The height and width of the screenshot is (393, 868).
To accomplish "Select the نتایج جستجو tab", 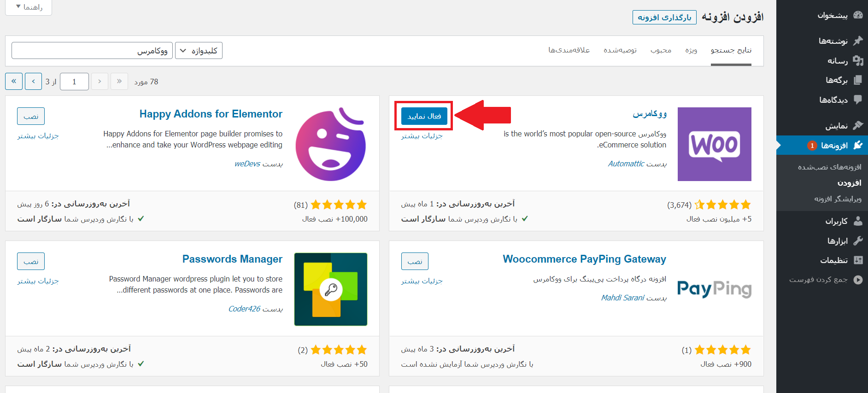I will point(731,50).
